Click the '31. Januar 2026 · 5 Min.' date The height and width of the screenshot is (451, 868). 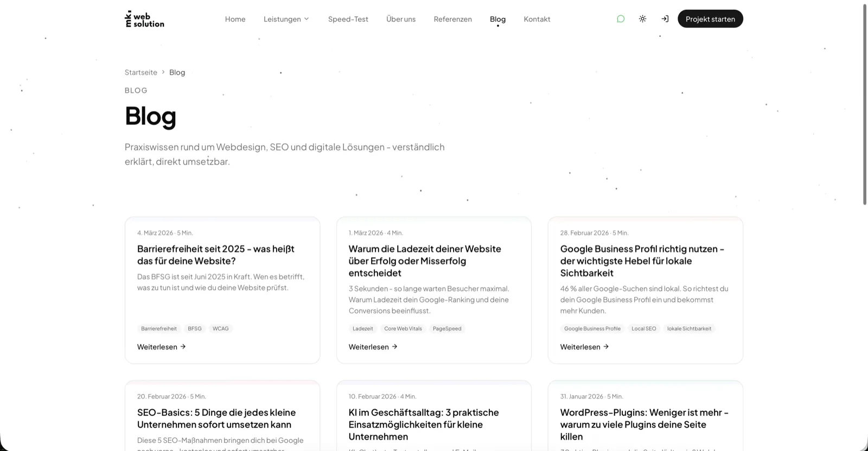click(x=592, y=397)
